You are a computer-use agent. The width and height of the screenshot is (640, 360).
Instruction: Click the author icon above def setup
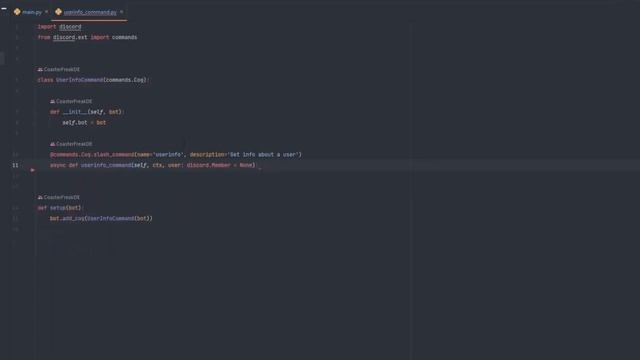tap(40, 197)
